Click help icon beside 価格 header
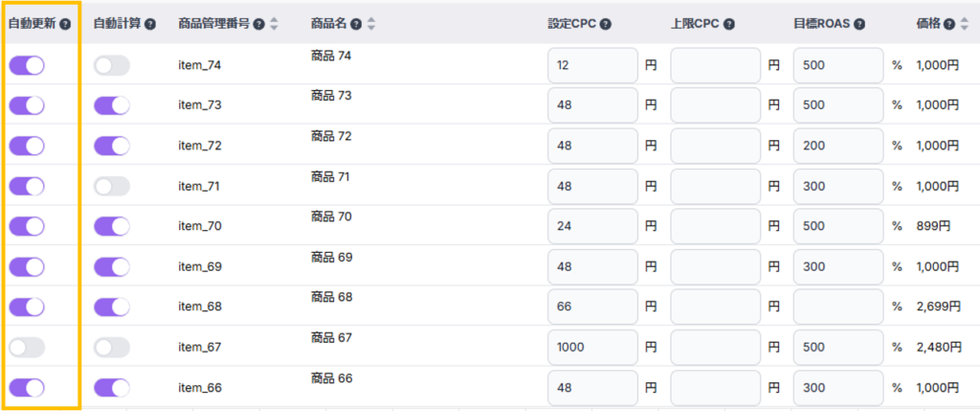This screenshot has width=980, height=411. pyautogui.click(x=949, y=24)
